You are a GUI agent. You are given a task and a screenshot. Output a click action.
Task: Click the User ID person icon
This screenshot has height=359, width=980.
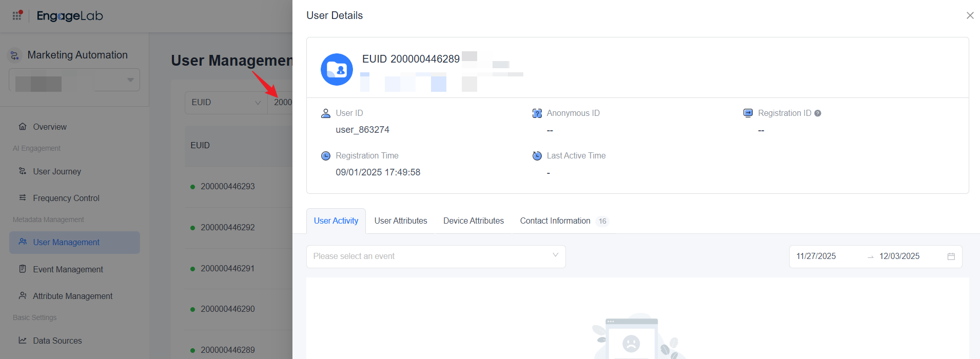coord(325,113)
